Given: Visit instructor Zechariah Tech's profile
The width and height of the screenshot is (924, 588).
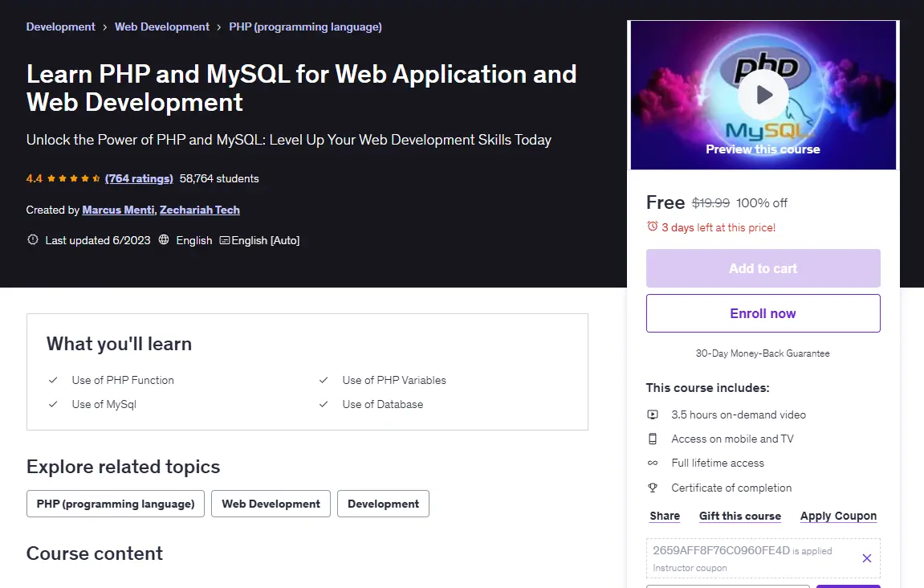Looking at the screenshot, I should point(200,210).
